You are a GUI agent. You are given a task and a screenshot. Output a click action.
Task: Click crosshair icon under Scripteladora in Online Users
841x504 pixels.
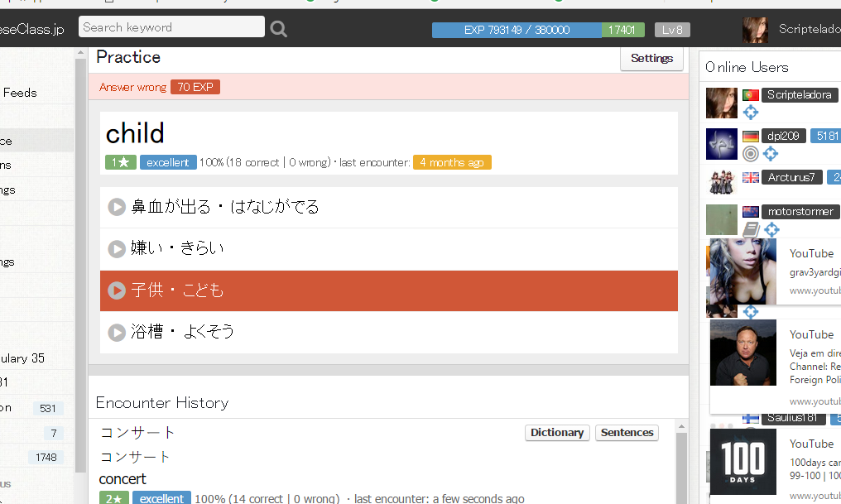click(x=751, y=113)
